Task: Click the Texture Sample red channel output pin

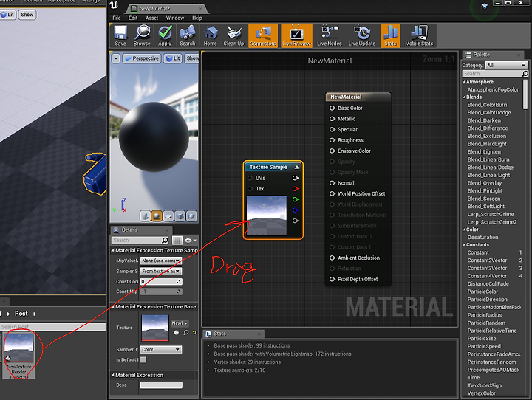Action: (295, 189)
